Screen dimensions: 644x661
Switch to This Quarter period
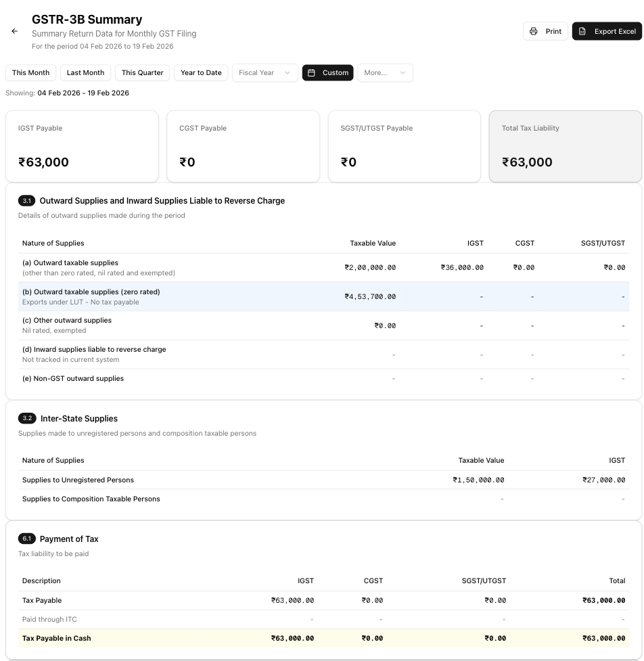click(142, 73)
